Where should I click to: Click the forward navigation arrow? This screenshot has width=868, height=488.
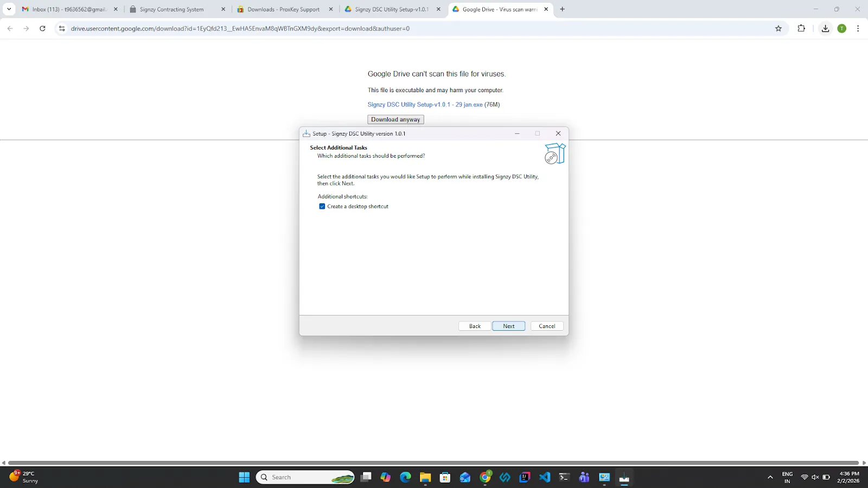[26, 28]
